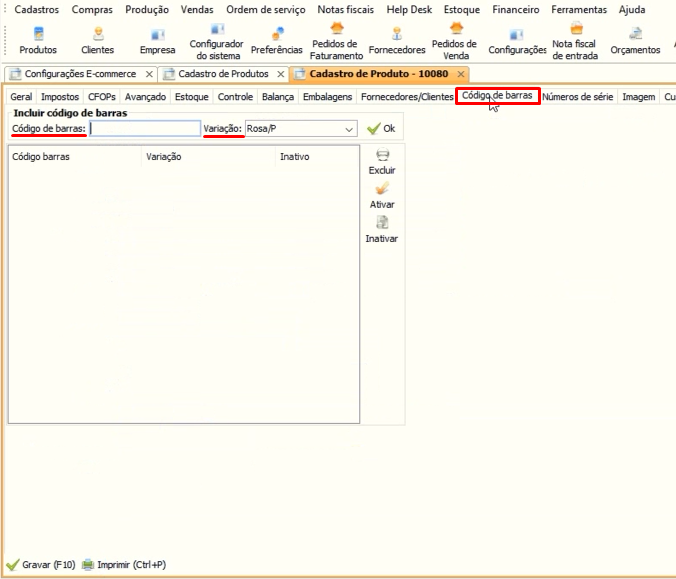Image resolution: width=676 pixels, height=579 pixels.
Task: Launch Configurador do sistema icon
Action: (x=217, y=30)
